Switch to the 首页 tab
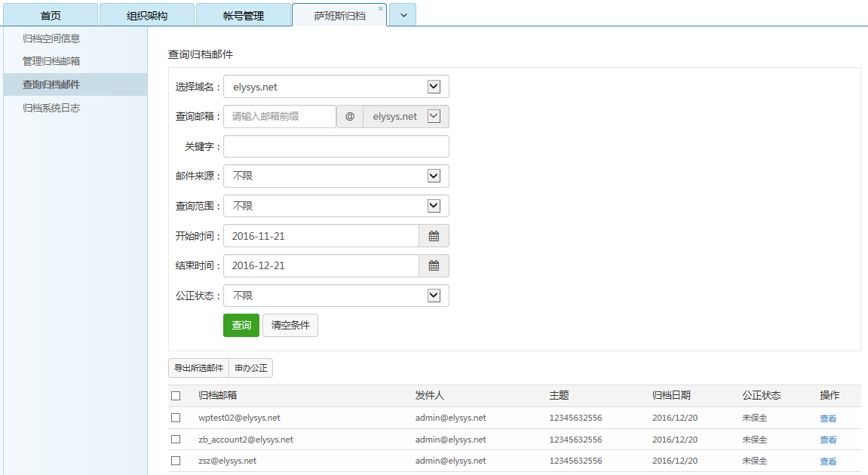The image size is (868, 475). [49, 14]
